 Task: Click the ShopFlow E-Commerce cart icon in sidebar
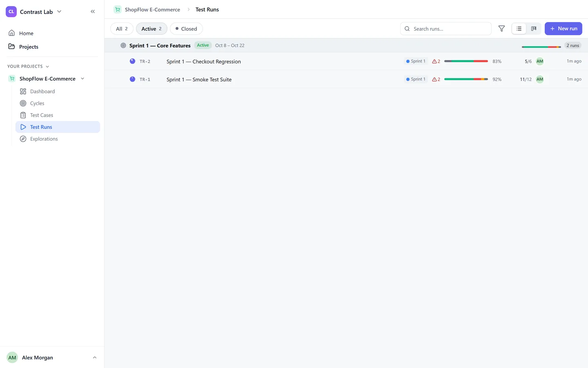(12, 79)
